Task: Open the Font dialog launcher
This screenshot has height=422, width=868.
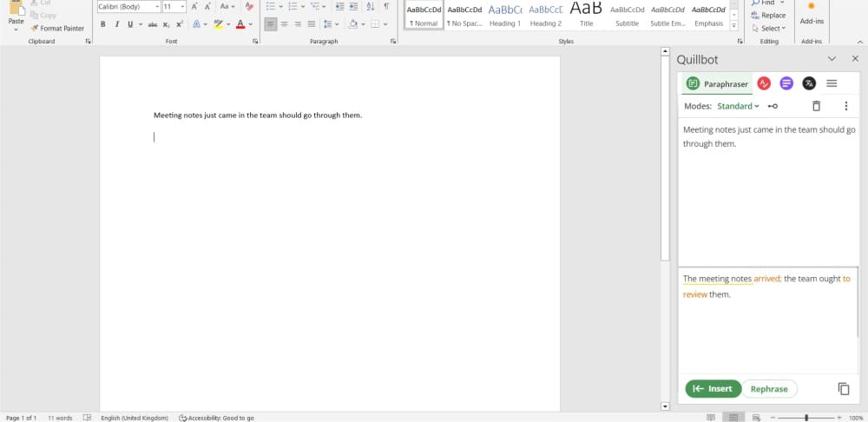Action: [x=255, y=42]
